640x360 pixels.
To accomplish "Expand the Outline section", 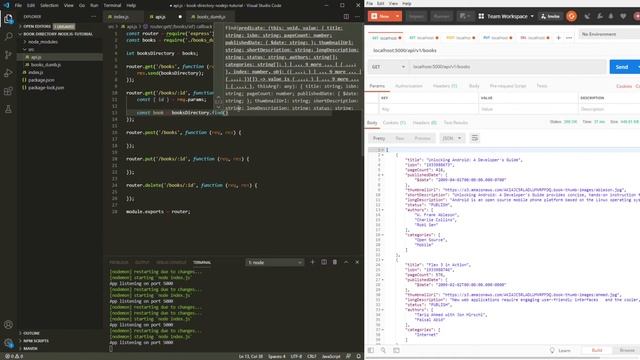I will click(x=31, y=333).
